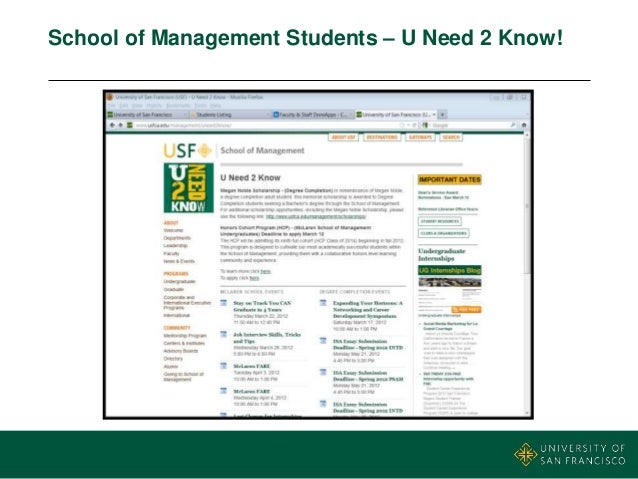Click calendar icon beside Stay on Track event
Image resolution: width=638 pixels, height=479 pixels.
coord(223,303)
